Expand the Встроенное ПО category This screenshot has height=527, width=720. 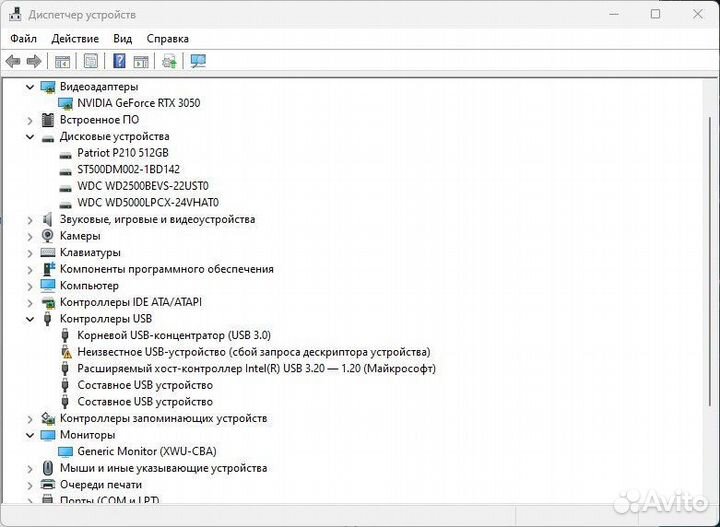(x=30, y=120)
